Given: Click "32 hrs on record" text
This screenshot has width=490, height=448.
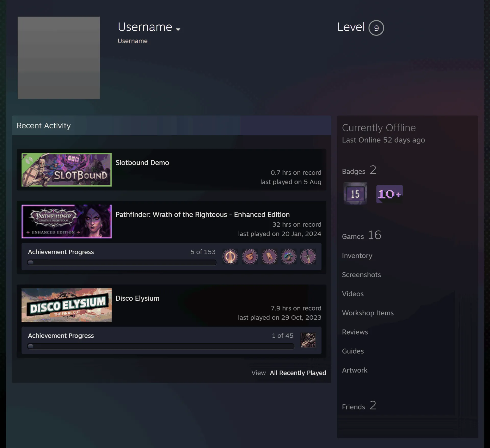Looking at the screenshot, I should pos(297,225).
